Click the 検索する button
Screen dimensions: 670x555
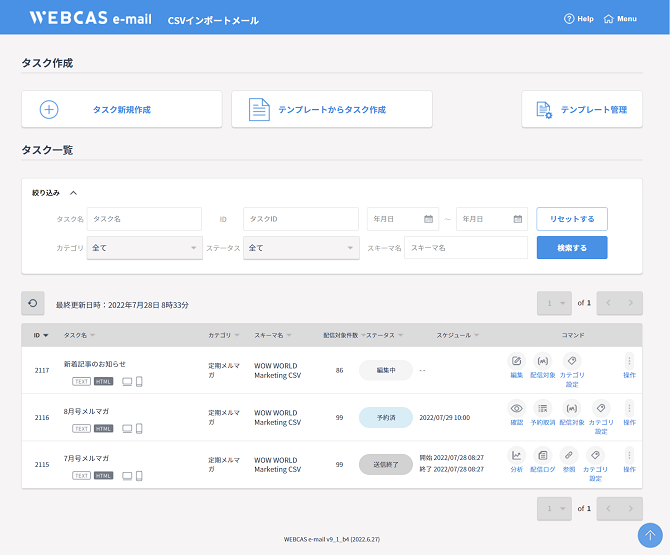coord(572,247)
